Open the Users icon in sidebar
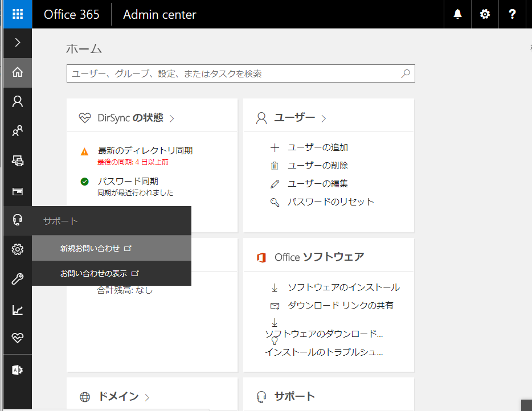Viewport: 532px width, 411px height. click(18, 102)
